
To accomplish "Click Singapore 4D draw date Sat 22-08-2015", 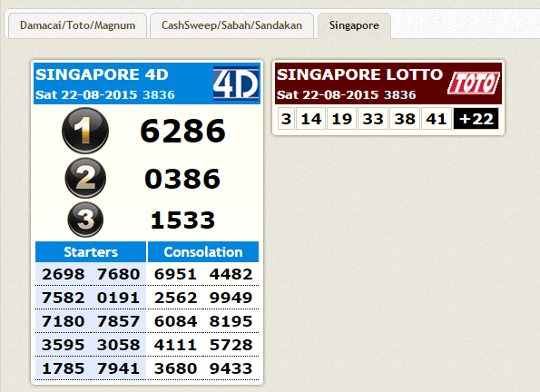I will point(86,94).
